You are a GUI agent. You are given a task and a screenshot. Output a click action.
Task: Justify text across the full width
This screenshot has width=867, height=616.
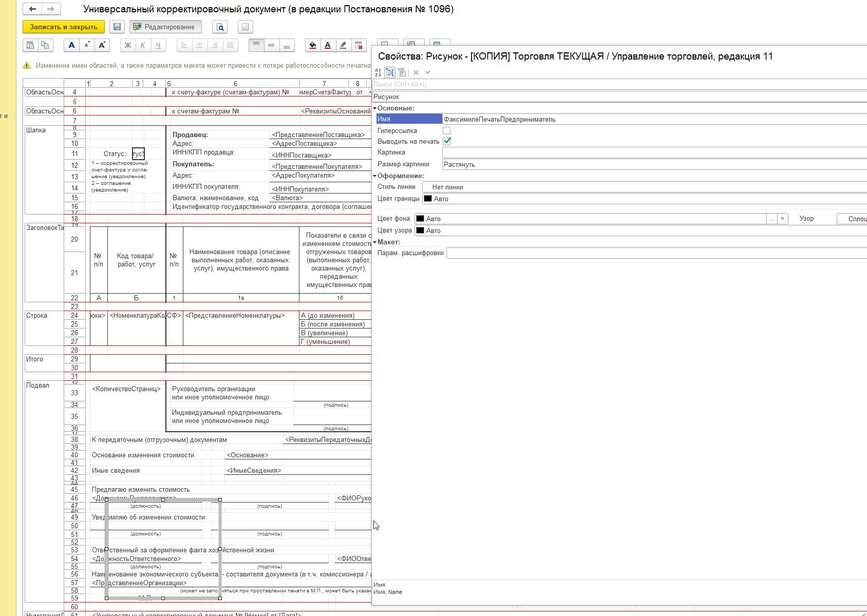point(230,45)
